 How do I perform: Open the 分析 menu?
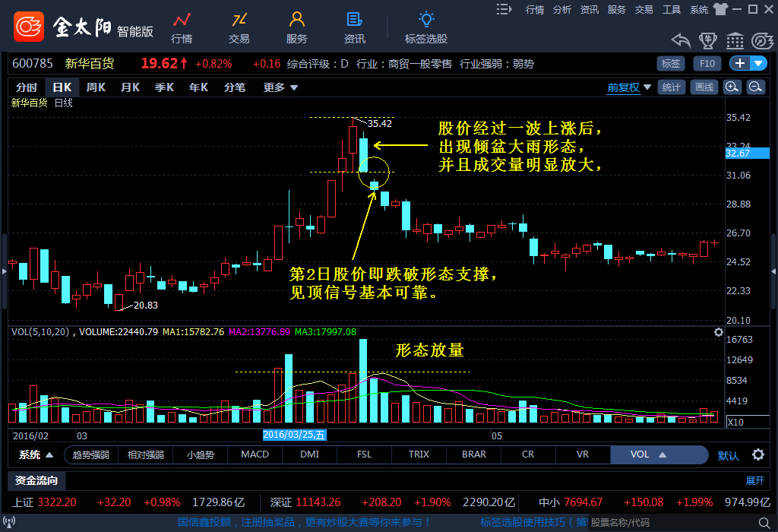click(x=562, y=9)
